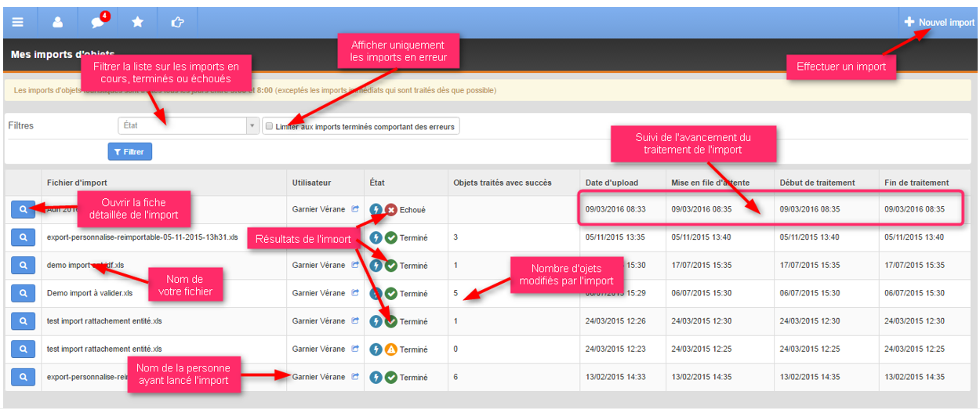The width and height of the screenshot is (980, 409).
Task: Select the Objets traités avec succès column header
Action: coord(503,183)
